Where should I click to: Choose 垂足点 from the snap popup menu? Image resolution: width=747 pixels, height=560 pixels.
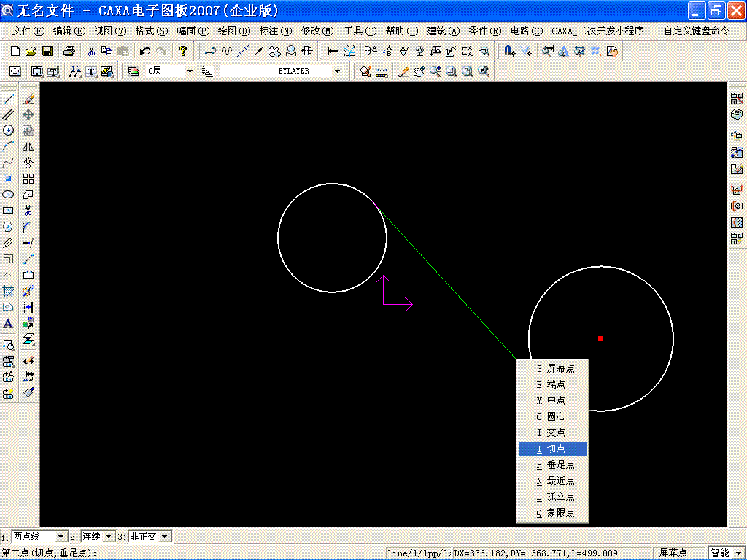click(x=553, y=464)
